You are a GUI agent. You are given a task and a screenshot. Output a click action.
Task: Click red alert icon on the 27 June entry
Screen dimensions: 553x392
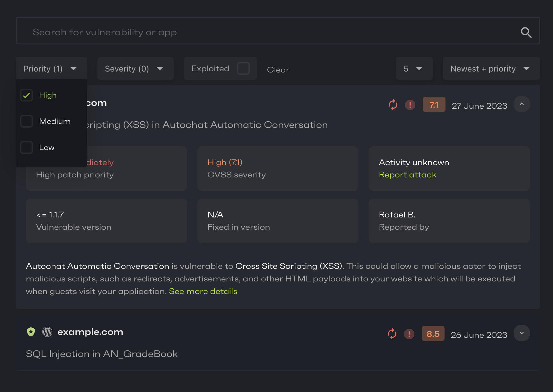(410, 105)
